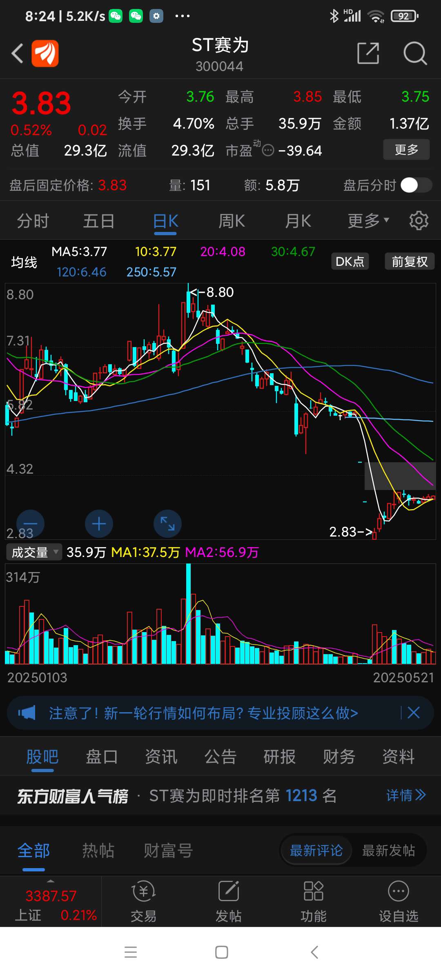Open the advisor banner message link
Viewport: 441px width, 980px height.
203,713
